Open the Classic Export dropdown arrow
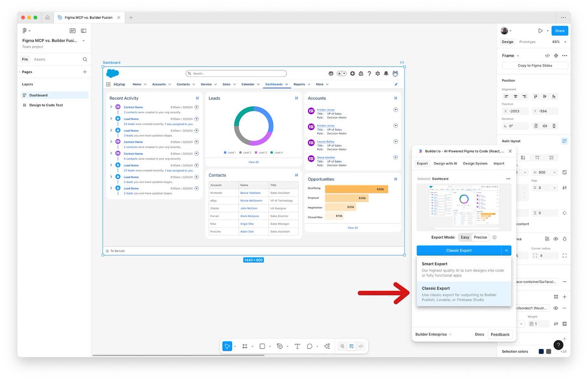This screenshot has width=588, height=380. [506, 250]
